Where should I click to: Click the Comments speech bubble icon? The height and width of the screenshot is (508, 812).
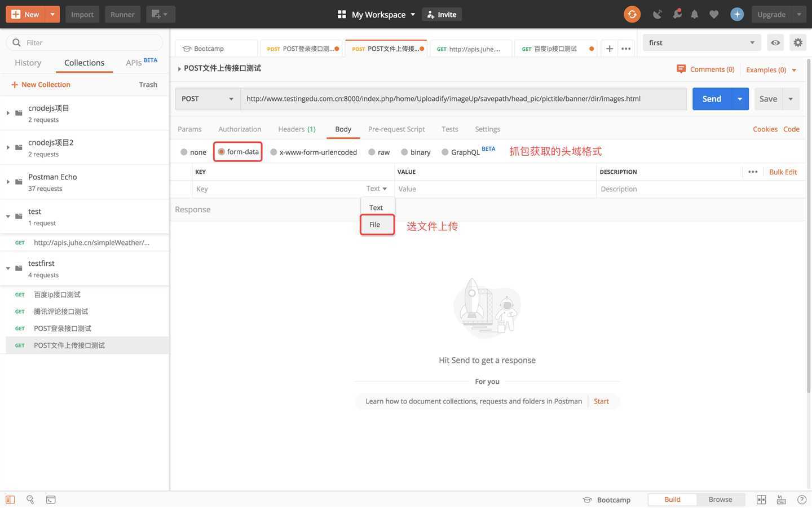pos(681,69)
